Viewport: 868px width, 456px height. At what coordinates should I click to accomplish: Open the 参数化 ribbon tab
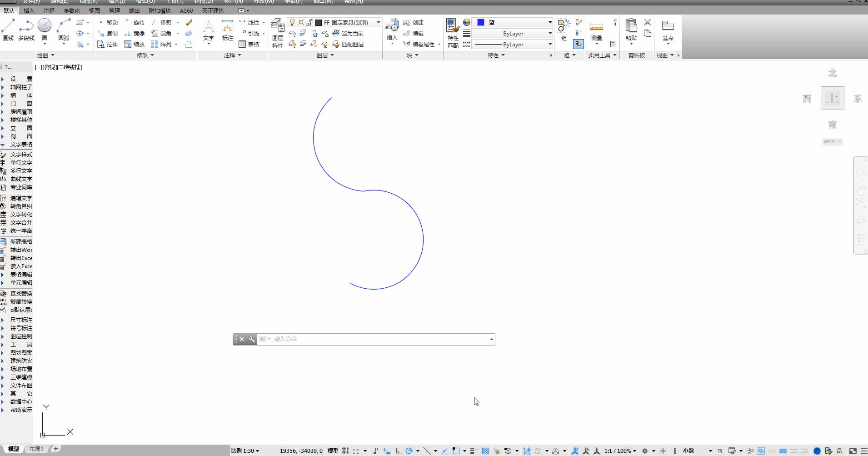pos(71,10)
